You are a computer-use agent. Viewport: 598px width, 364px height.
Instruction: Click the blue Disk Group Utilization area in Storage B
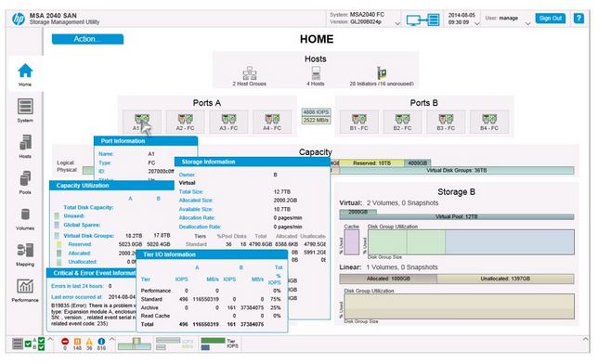click(x=510, y=242)
